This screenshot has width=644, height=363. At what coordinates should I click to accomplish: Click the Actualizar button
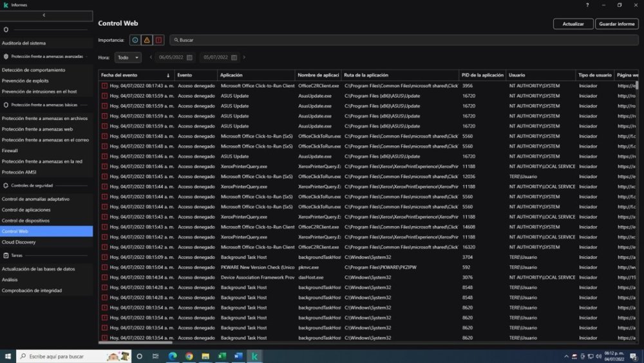(x=573, y=24)
